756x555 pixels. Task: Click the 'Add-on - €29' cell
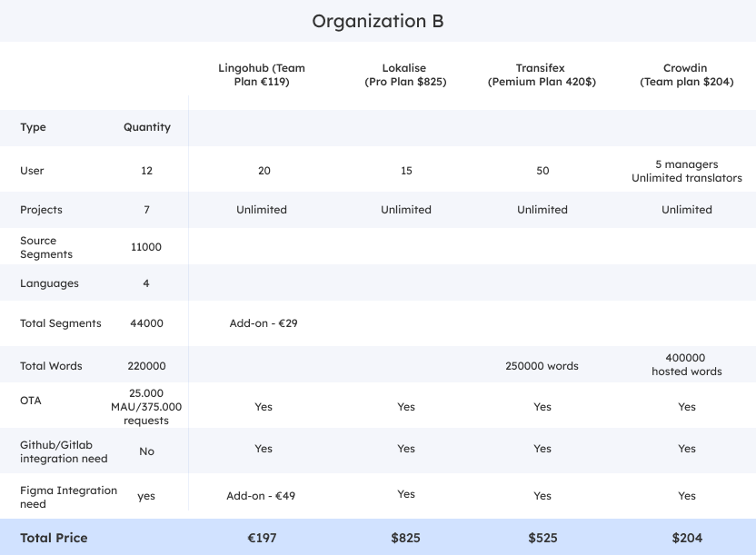click(x=264, y=323)
